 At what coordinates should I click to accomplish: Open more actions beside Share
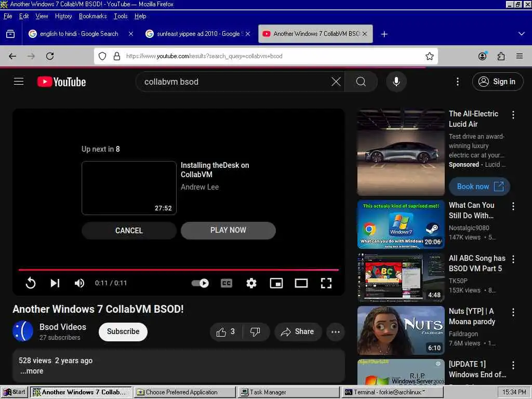[335, 332]
